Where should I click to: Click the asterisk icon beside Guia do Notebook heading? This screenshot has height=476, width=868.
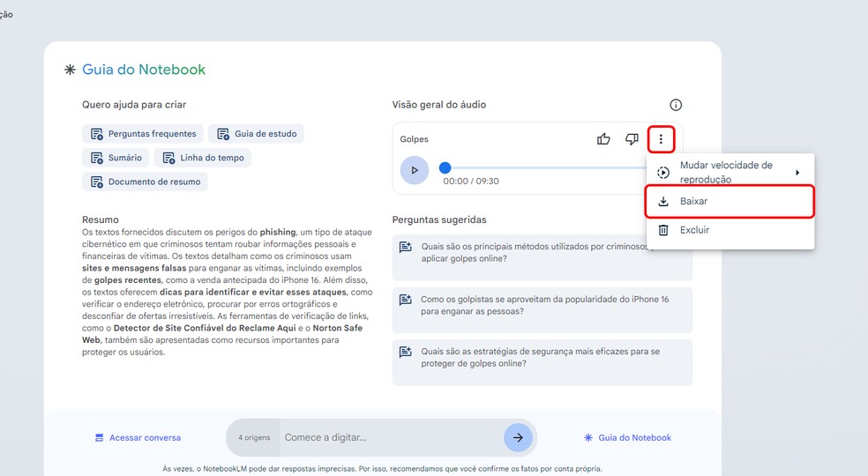[x=70, y=70]
